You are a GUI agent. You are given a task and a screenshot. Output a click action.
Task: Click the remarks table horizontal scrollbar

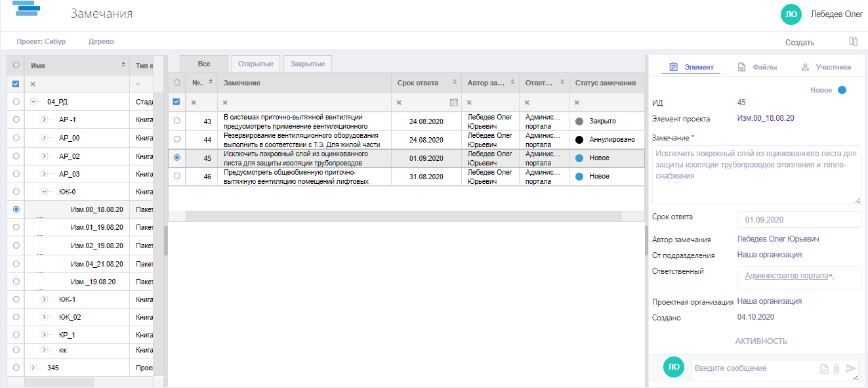(x=403, y=216)
